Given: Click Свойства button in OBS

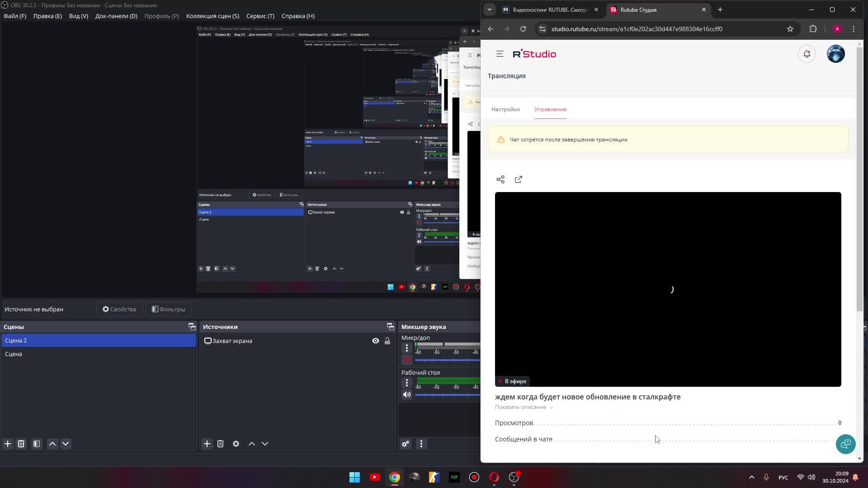Looking at the screenshot, I should pos(119,309).
